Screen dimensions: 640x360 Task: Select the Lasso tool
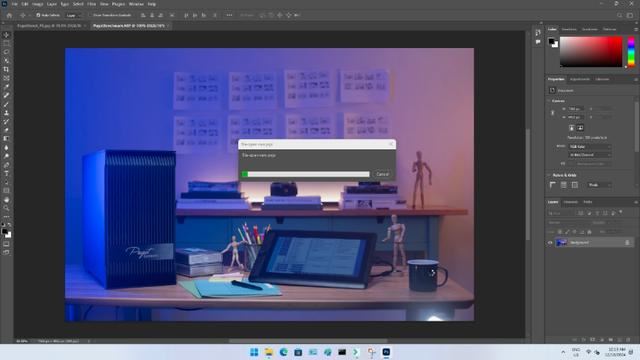coord(6,52)
